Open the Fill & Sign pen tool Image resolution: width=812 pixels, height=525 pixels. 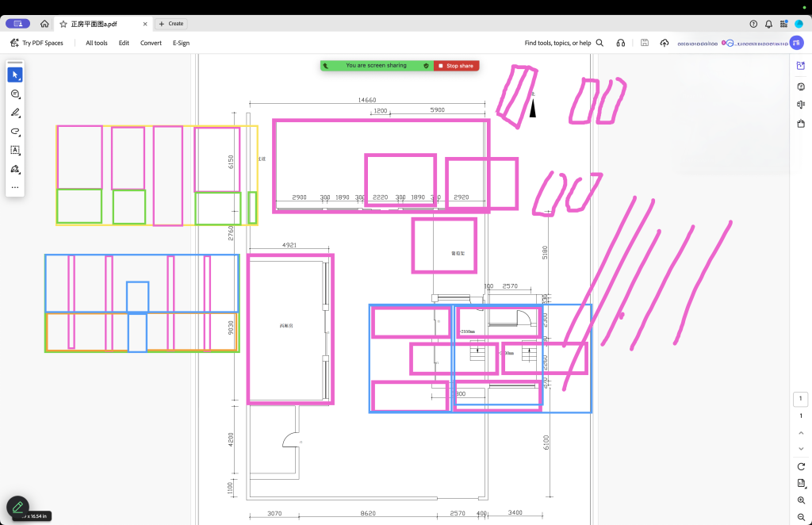pos(15,169)
